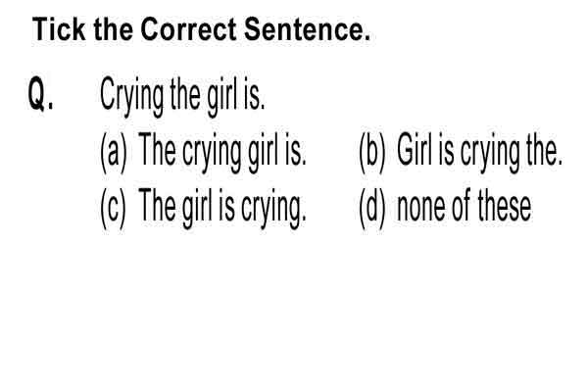588x392 pixels.
Task: Click the word 'Crying' in the question line
Action: [132, 96]
